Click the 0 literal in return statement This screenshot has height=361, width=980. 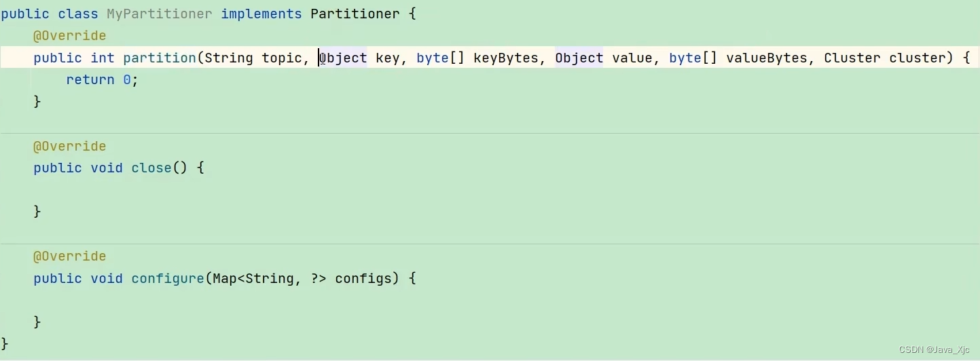pyautogui.click(x=127, y=79)
